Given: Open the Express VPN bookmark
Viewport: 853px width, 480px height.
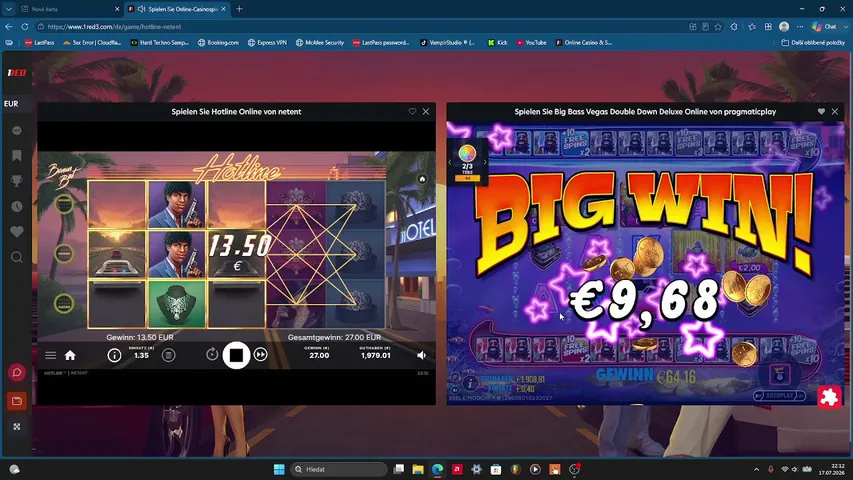Looking at the screenshot, I should click(x=267, y=42).
